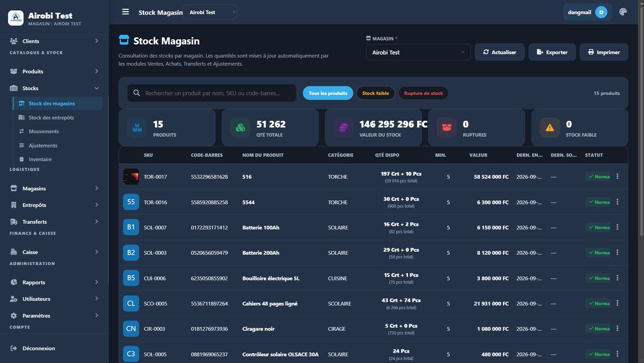The height and width of the screenshot is (363, 644).
Task: Click the Exporter button
Action: tap(552, 52)
